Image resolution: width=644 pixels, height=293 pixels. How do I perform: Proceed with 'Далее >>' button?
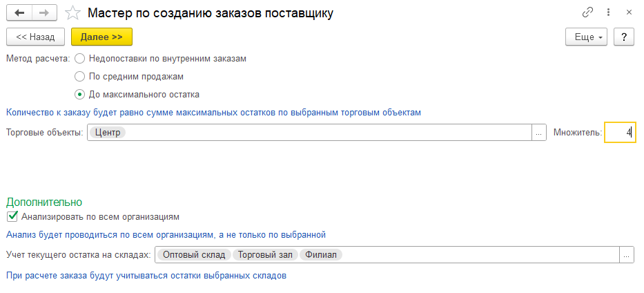(x=101, y=36)
